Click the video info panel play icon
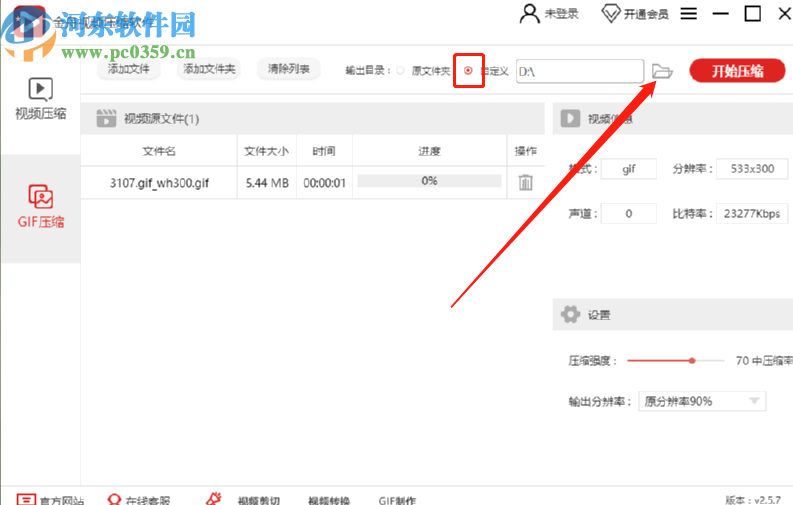Viewport: 793px width, 505px height. [x=570, y=119]
